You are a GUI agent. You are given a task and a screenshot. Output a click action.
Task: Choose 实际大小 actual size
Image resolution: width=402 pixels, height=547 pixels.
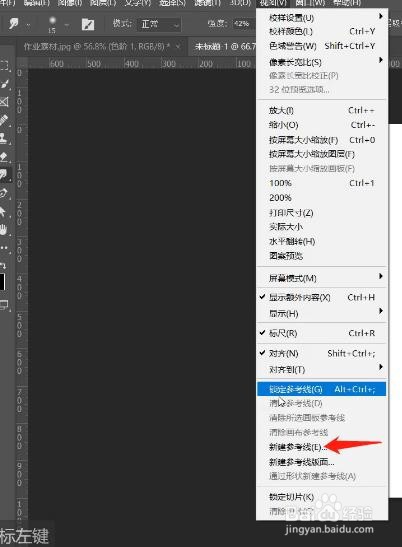tap(321, 227)
